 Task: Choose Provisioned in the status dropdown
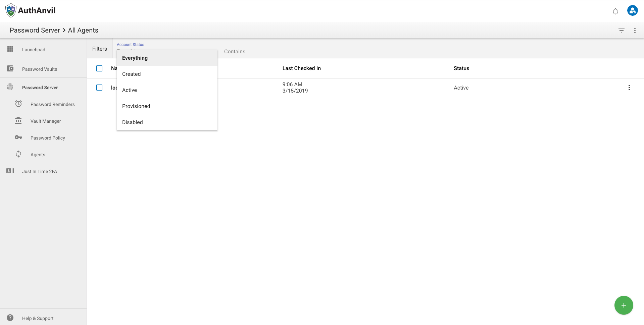point(167,106)
